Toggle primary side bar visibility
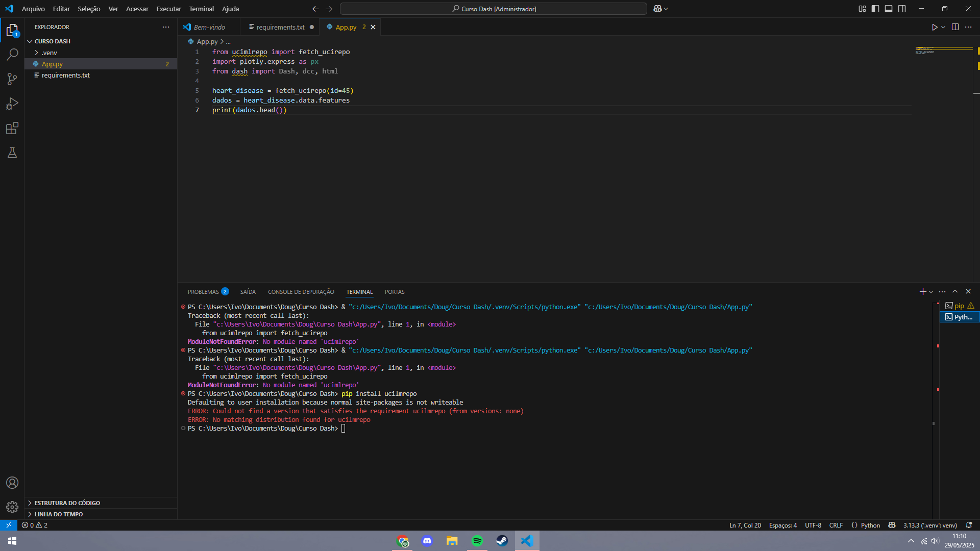The width and height of the screenshot is (980, 551). pos(875,9)
